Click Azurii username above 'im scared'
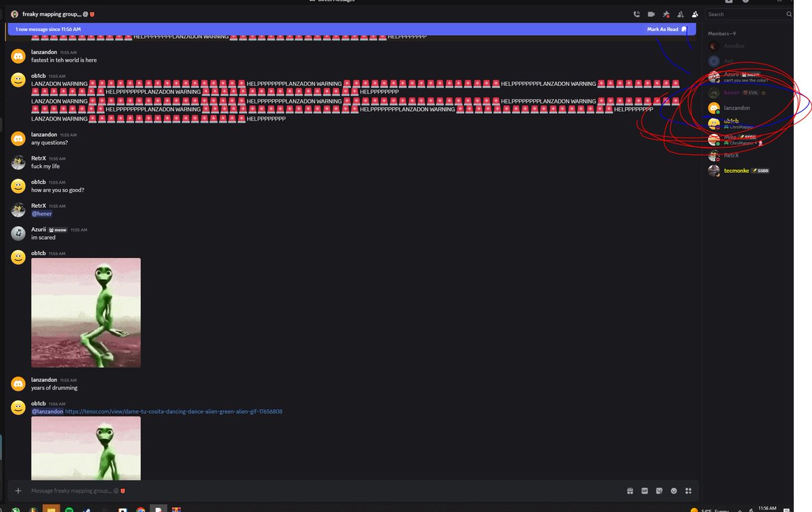This screenshot has width=812, height=512. click(39, 230)
